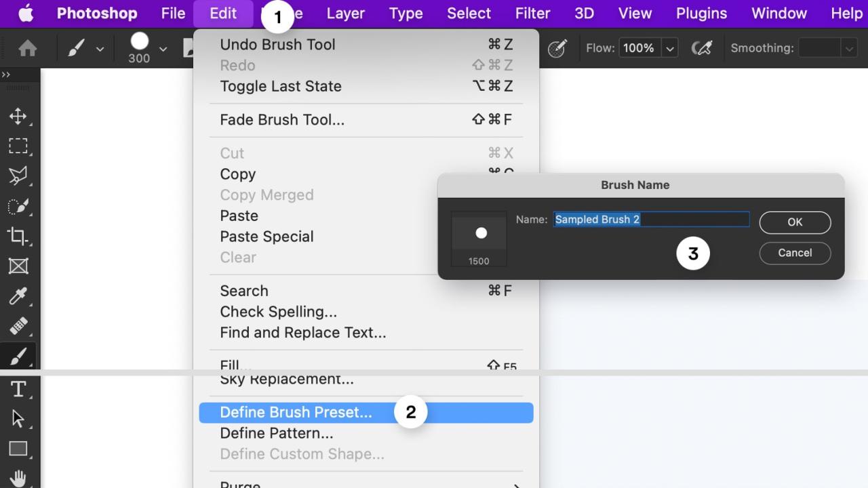The image size is (868, 488).
Task: Click Cancel in Brush Name dialog
Action: 795,253
